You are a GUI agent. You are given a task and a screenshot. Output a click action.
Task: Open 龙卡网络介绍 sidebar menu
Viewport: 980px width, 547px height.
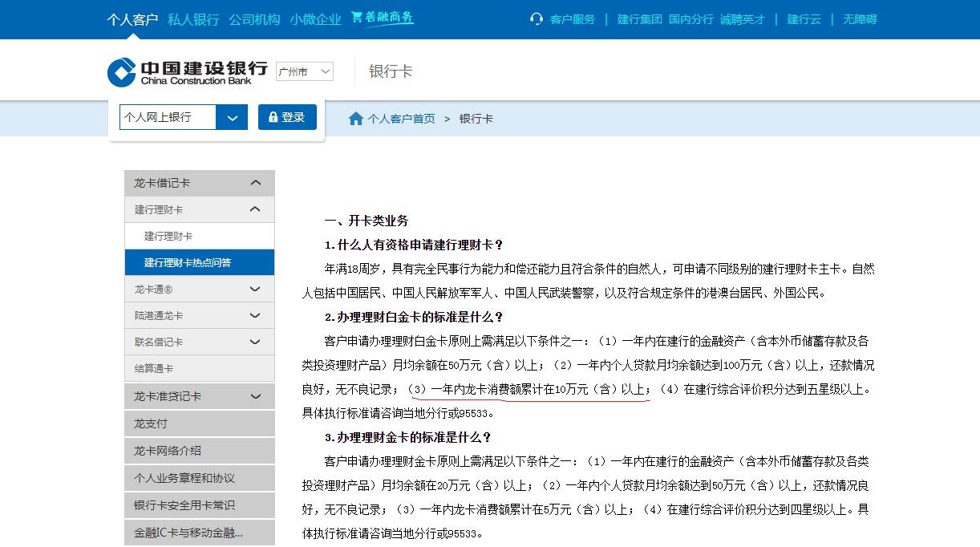[200, 451]
